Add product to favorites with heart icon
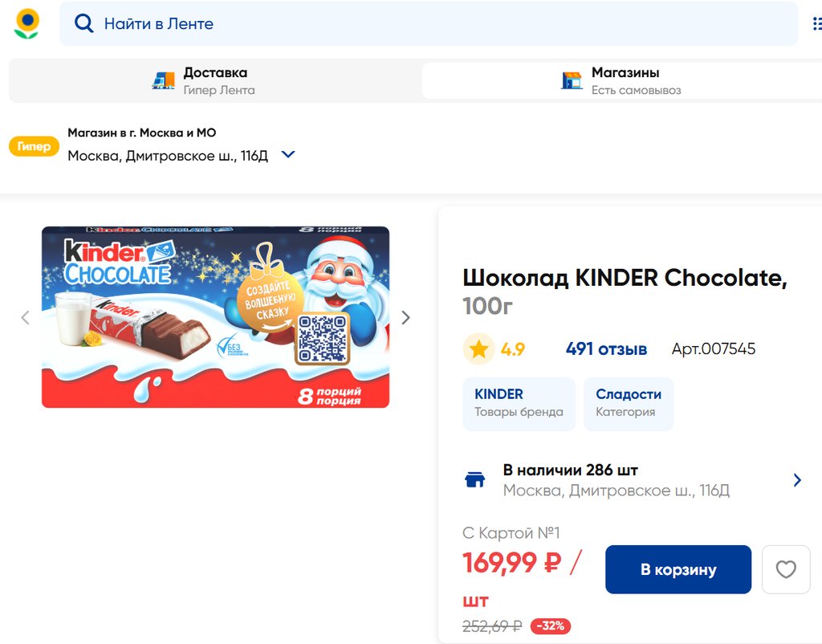This screenshot has width=822, height=644. pyautogui.click(x=785, y=569)
